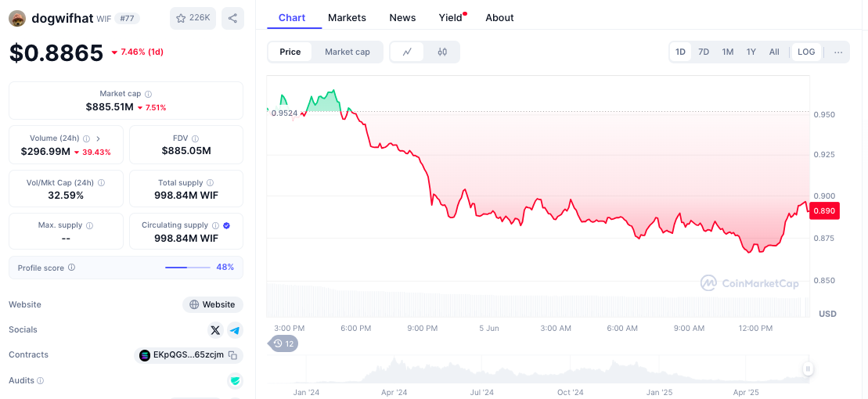
Task: Click the verified circulating supply badge
Action: coord(226,225)
